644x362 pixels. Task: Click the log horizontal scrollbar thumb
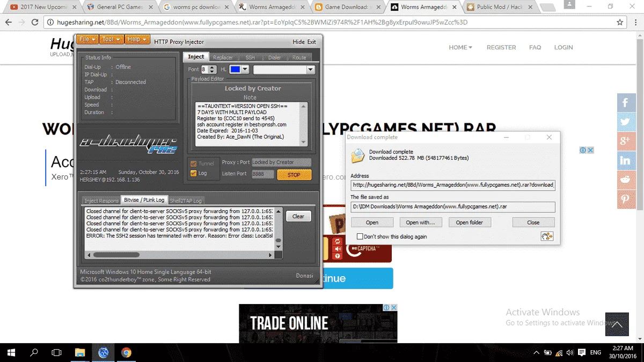click(x=116, y=255)
